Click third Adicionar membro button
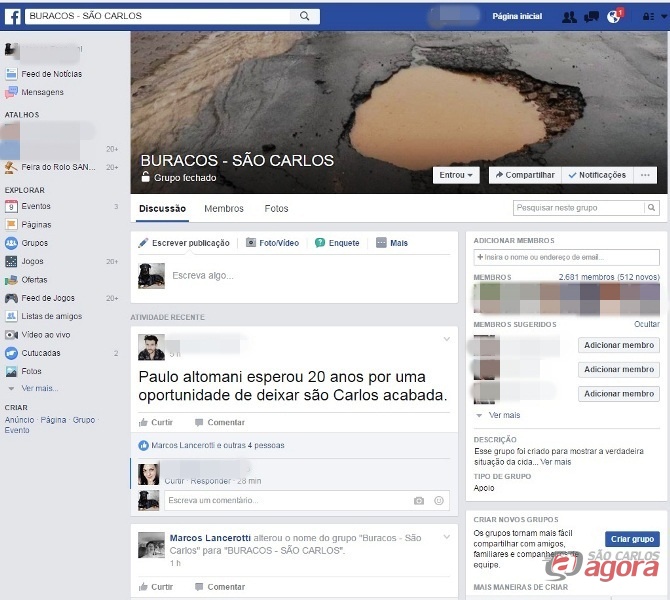Viewport: 670px width, 600px height. 619,394
